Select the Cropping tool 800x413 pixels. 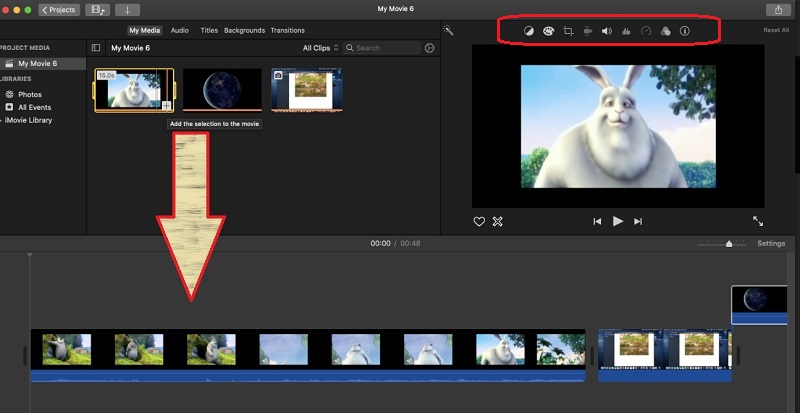pos(568,31)
